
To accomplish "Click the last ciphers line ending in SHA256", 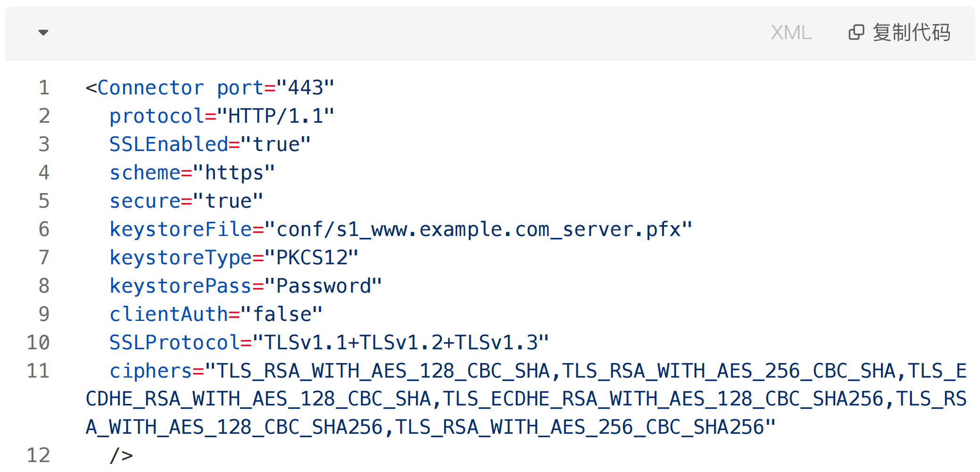I will [431, 427].
